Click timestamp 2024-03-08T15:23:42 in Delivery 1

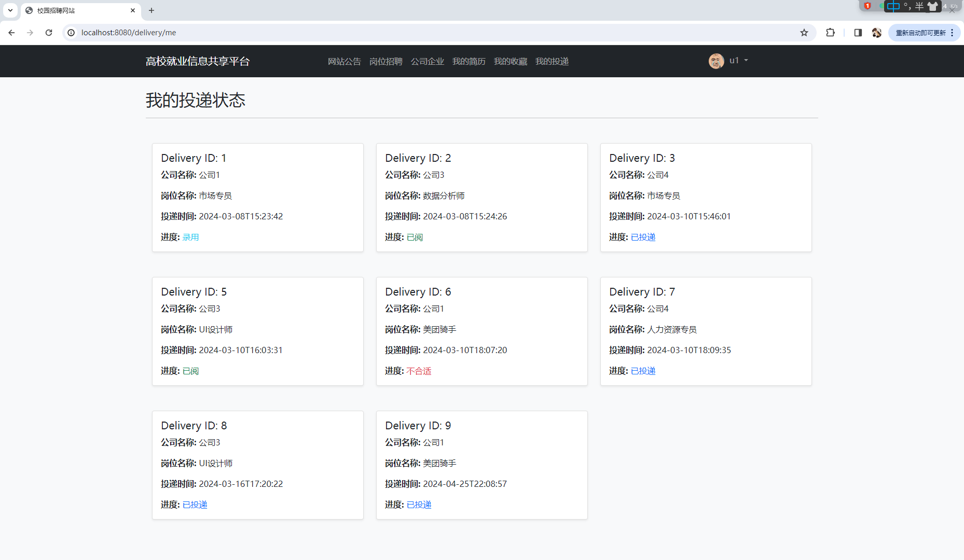click(x=241, y=217)
